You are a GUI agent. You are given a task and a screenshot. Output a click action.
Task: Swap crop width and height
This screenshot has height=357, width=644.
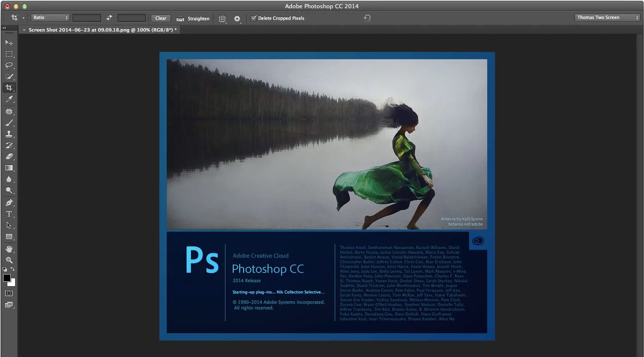pyautogui.click(x=109, y=18)
